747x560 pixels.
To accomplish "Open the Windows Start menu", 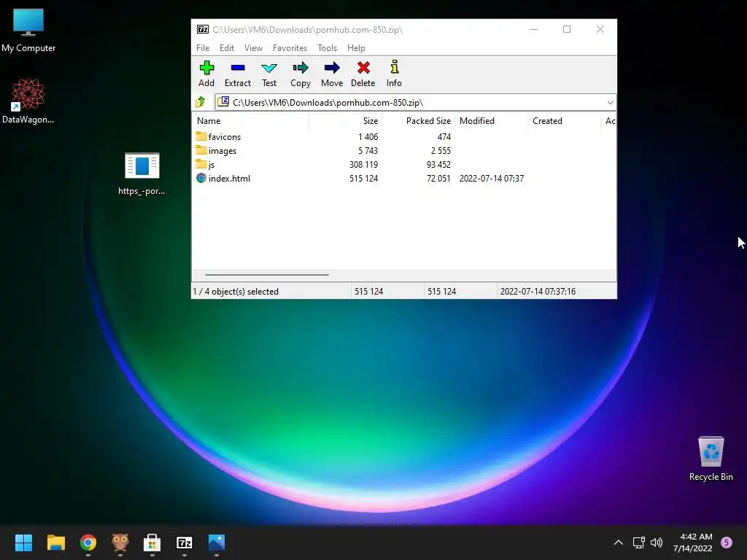I will [x=23, y=542].
